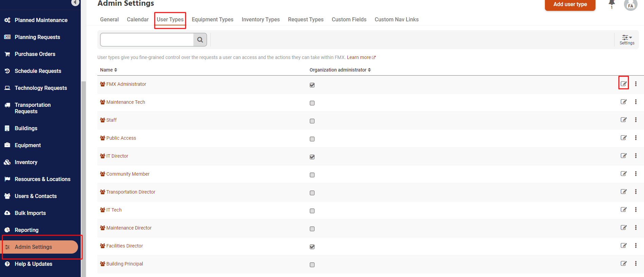The width and height of the screenshot is (644, 277).
Task: Click edit icon for Maintenance Tech row
Action: (623, 102)
